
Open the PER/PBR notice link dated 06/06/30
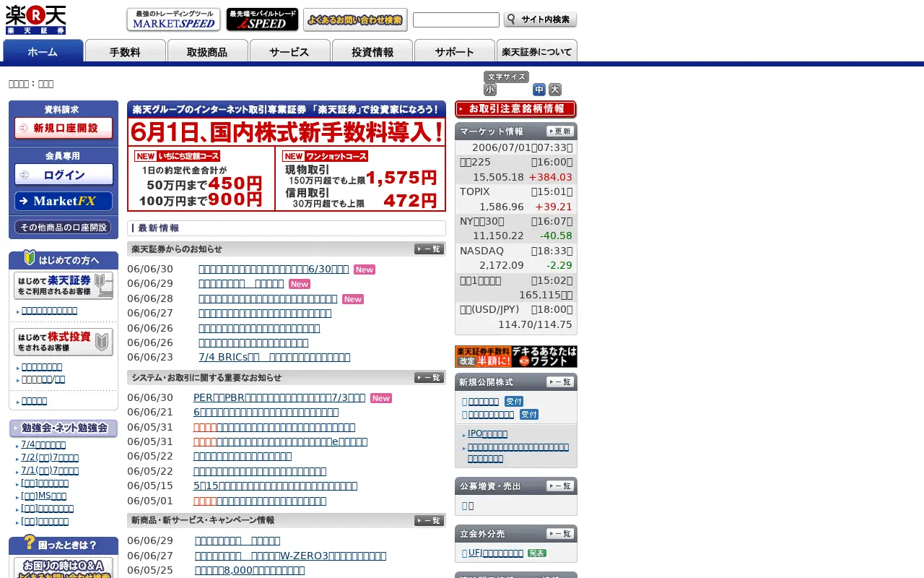tap(279, 397)
